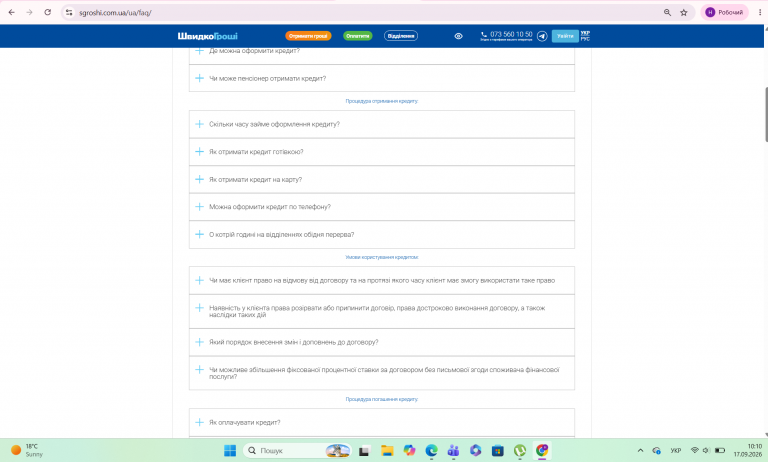The width and height of the screenshot is (768, 462).
Task: View site information icon in address bar
Action: [69, 13]
